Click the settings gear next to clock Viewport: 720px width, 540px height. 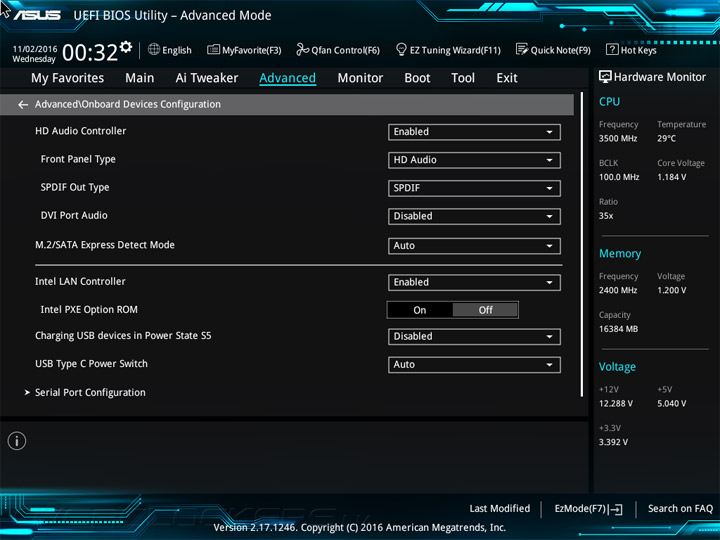(x=126, y=46)
